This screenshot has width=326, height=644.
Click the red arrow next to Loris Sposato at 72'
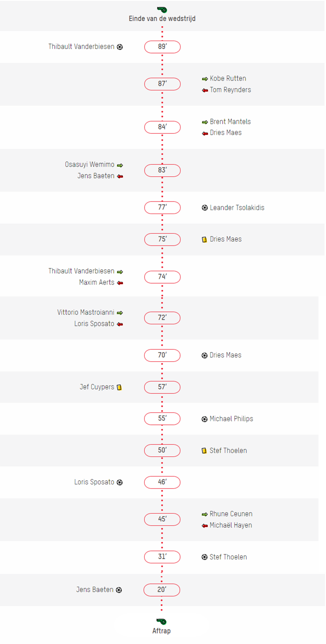[x=120, y=324]
